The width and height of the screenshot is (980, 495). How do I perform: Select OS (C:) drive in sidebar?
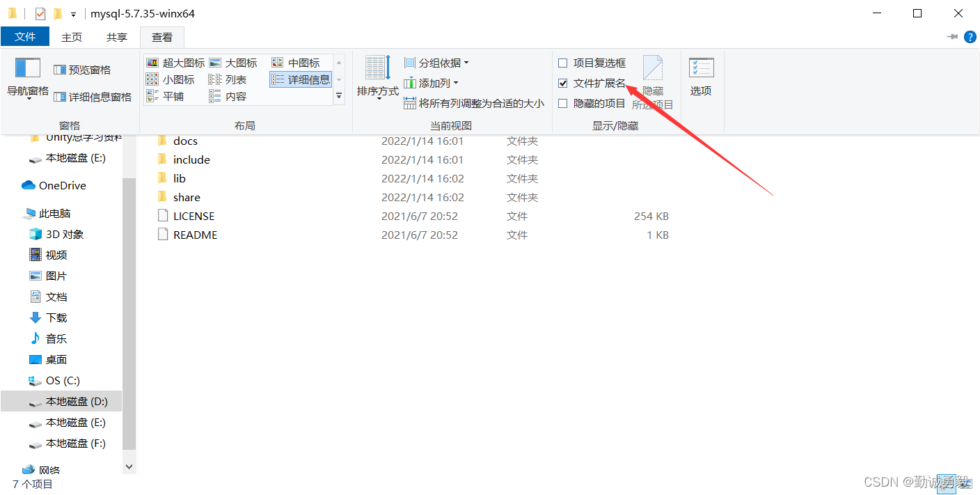pos(54,380)
